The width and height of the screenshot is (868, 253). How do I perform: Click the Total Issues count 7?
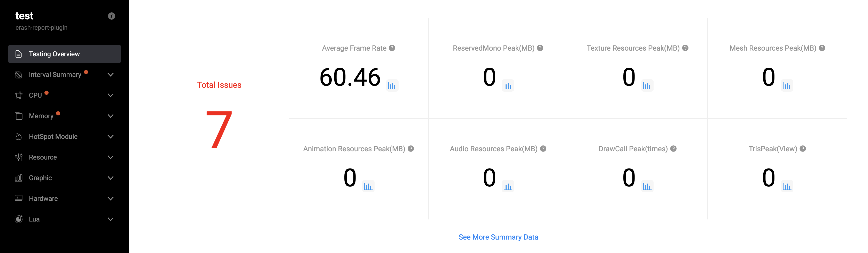point(219,130)
